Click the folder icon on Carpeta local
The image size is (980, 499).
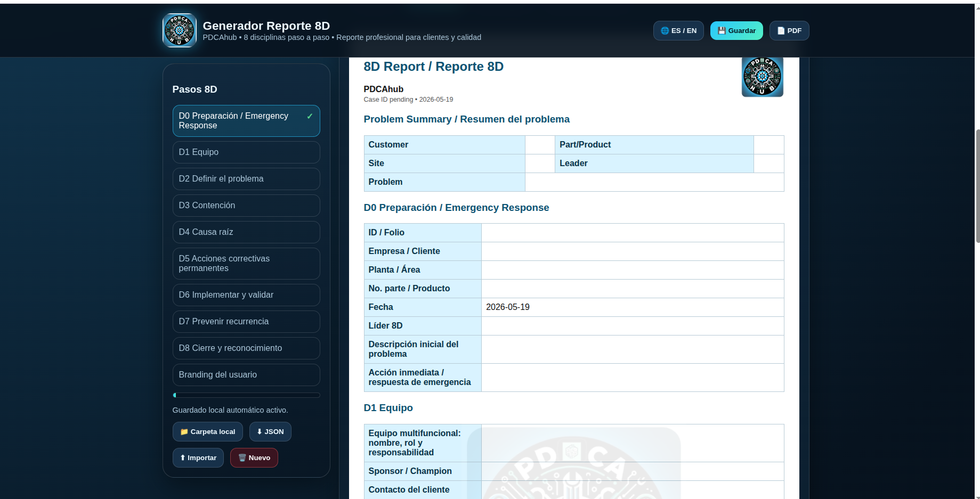(x=184, y=432)
